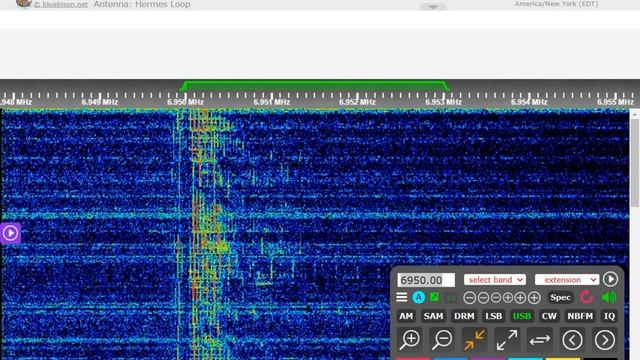Image resolution: width=640 pixels, height=360 pixels.
Task: Click the largest frequency step-down minus button
Action: click(470, 298)
